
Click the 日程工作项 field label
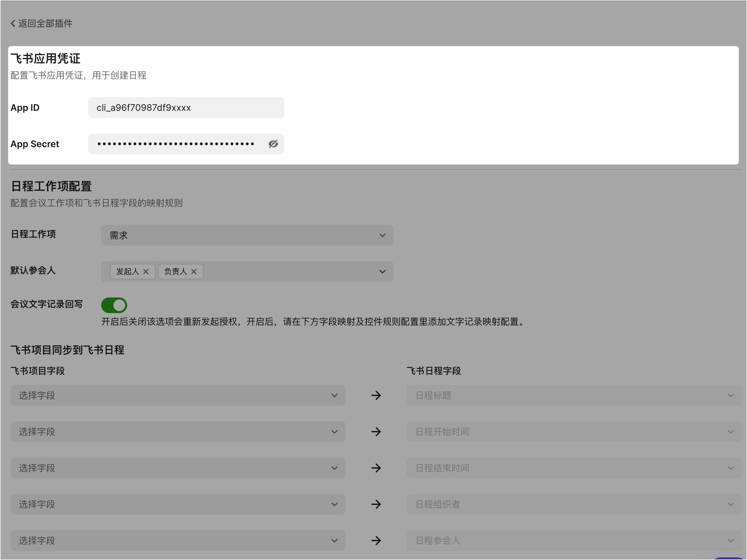pos(33,234)
